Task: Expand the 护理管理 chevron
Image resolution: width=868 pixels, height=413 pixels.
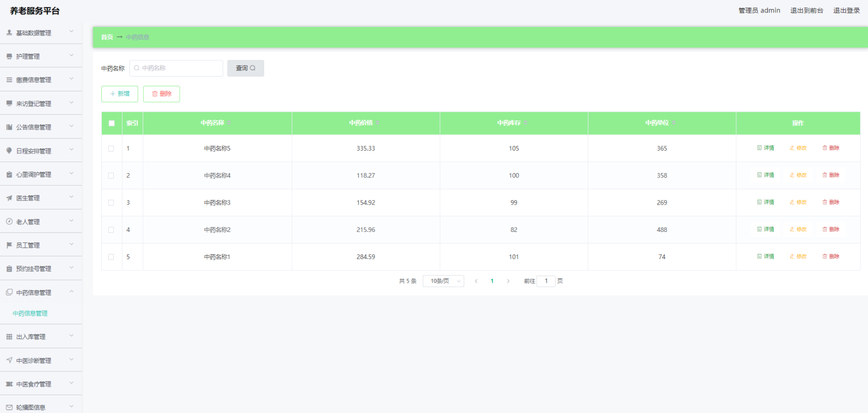Action: (71, 55)
